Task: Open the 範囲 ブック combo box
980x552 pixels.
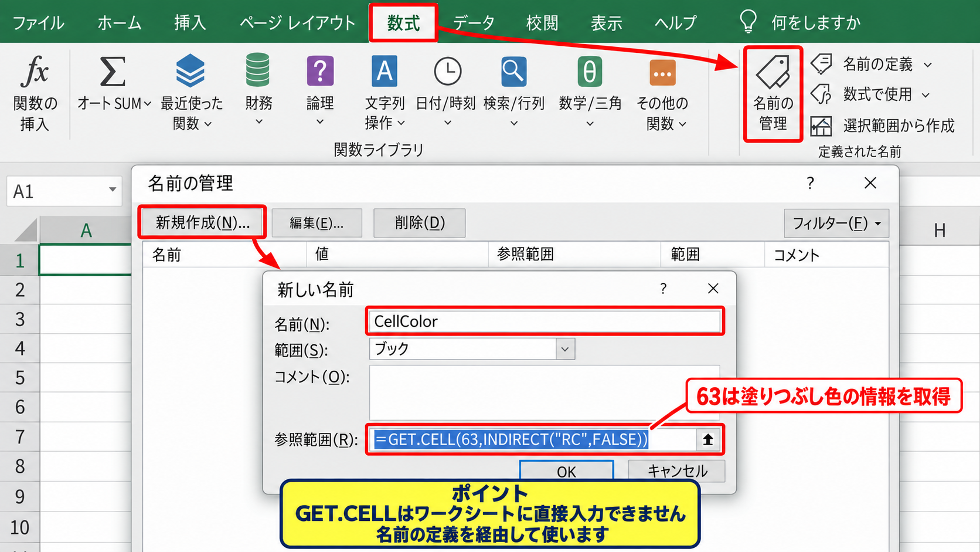Action: click(472, 349)
